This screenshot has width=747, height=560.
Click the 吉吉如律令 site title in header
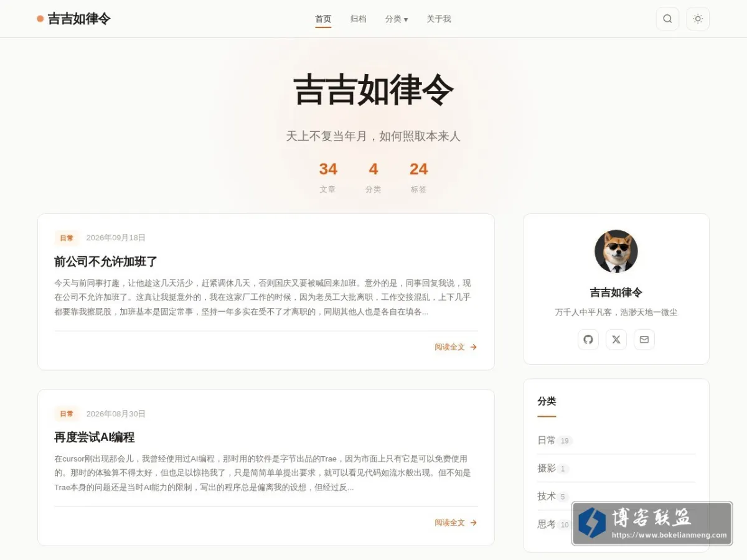[79, 19]
